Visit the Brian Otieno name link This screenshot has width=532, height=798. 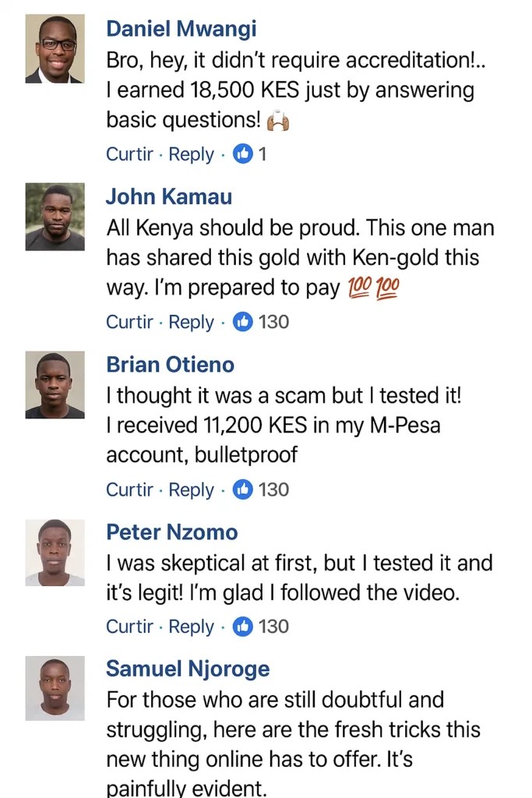click(170, 365)
